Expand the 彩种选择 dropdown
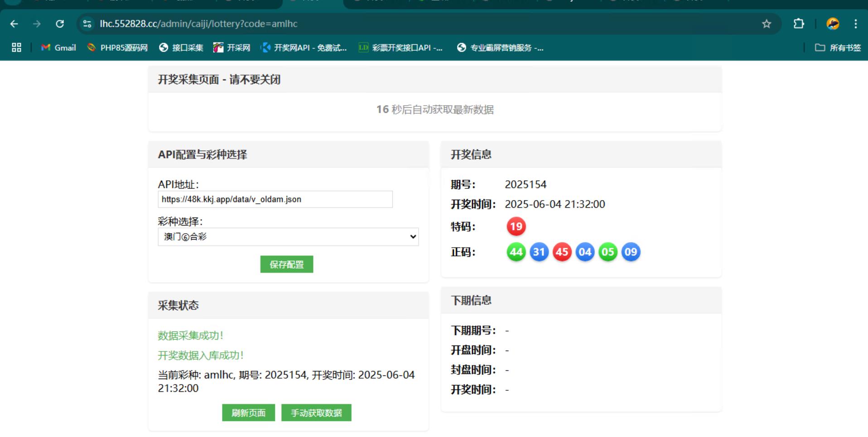The height and width of the screenshot is (437, 868). 288,237
